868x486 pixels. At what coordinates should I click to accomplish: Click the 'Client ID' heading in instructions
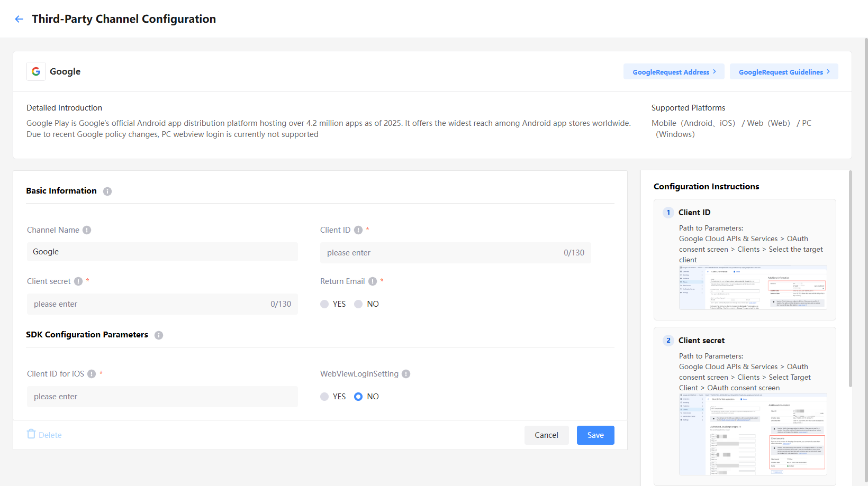tap(694, 213)
